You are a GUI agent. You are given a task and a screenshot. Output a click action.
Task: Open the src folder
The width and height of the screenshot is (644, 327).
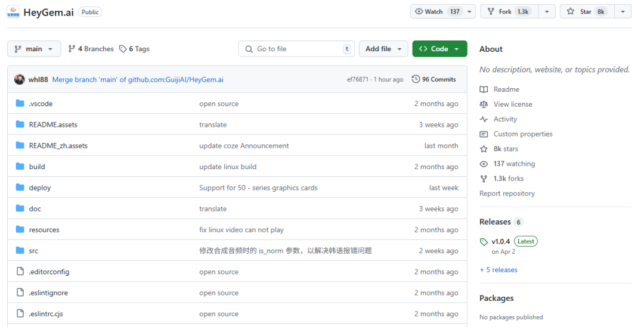[x=33, y=251]
